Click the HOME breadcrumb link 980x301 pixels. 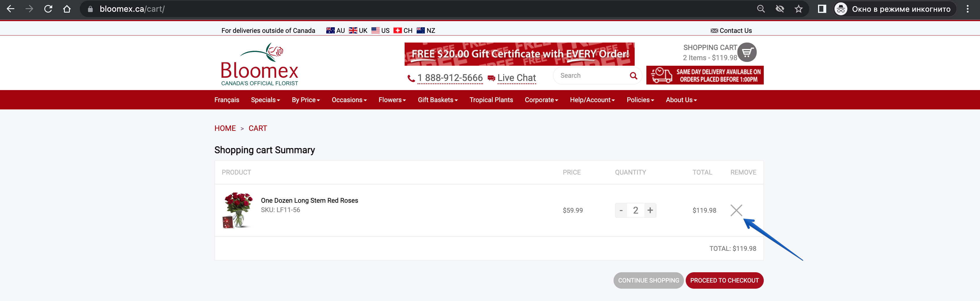tap(225, 128)
